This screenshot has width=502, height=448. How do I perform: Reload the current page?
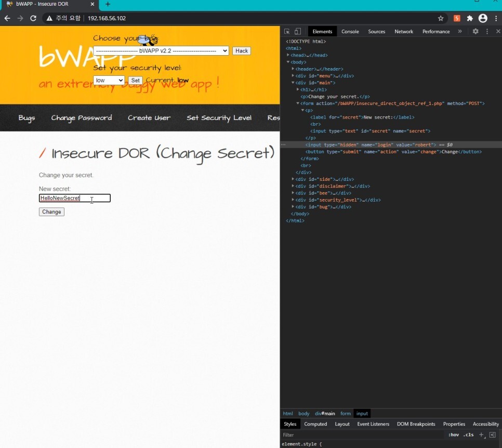pyautogui.click(x=33, y=18)
